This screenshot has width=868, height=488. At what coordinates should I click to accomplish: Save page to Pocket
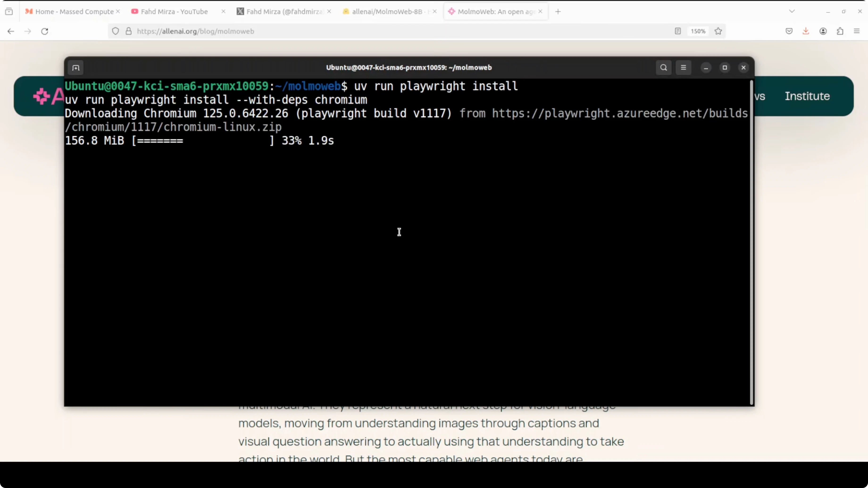(789, 31)
